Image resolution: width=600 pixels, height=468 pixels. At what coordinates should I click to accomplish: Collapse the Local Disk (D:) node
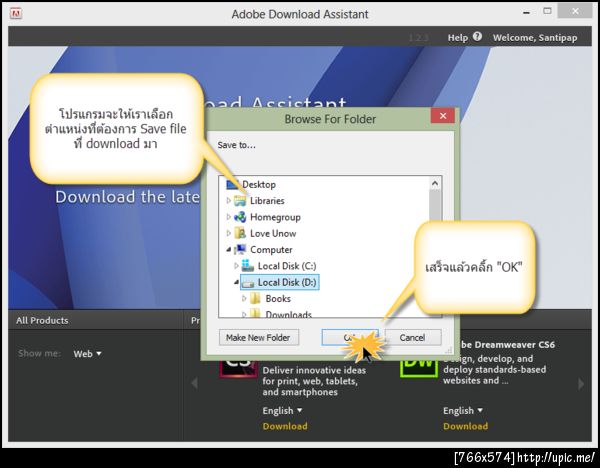click(x=236, y=282)
